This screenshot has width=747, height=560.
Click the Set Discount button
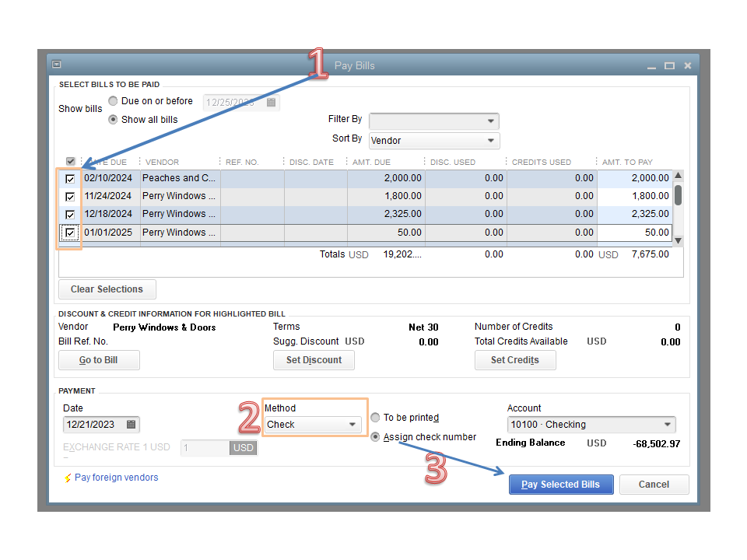[x=314, y=360]
